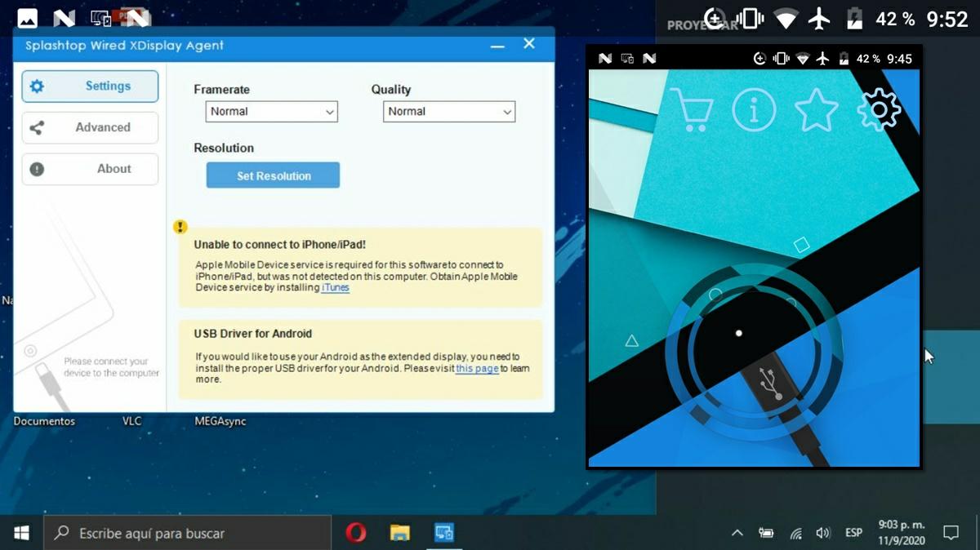Launch VLC from the desktop
Image resolution: width=980 pixels, height=550 pixels.
tap(131, 421)
